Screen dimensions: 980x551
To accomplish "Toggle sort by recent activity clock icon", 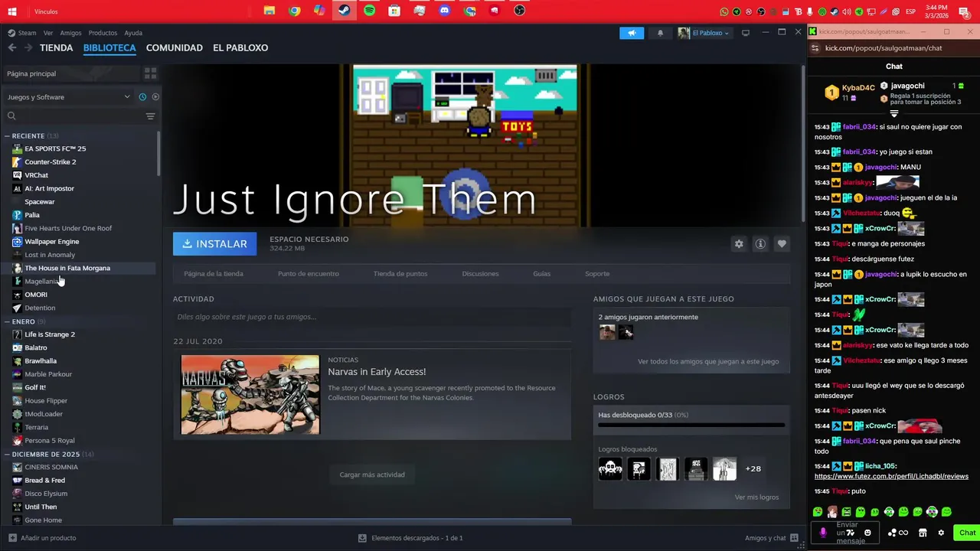I will pos(142,97).
